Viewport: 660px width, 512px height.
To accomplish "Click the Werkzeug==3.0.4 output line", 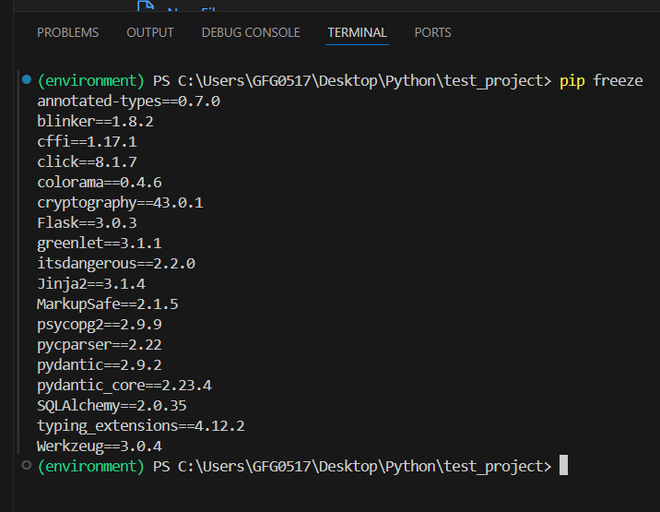I will pos(99,446).
